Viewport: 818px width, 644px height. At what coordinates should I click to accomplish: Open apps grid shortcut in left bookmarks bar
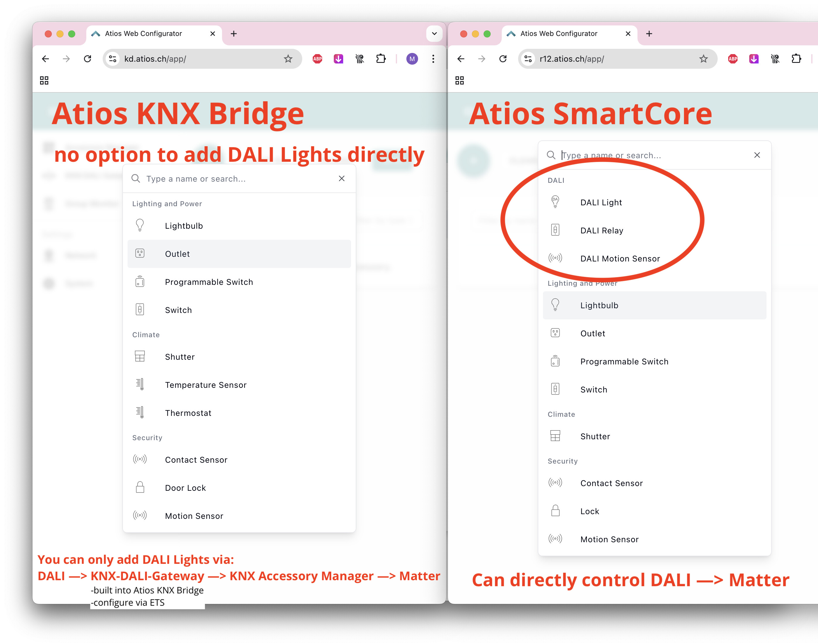coord(44,80)
